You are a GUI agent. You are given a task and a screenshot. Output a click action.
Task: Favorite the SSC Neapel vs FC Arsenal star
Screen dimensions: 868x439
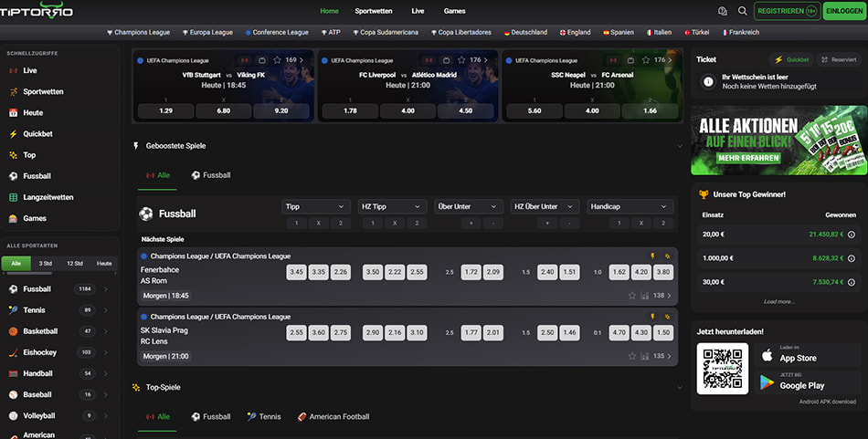645,59
